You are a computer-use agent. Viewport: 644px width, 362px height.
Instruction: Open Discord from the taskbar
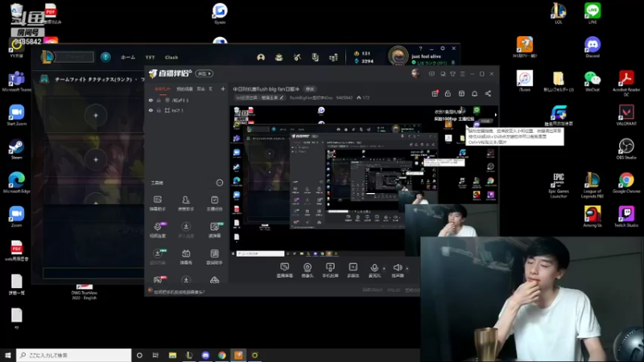205,355
